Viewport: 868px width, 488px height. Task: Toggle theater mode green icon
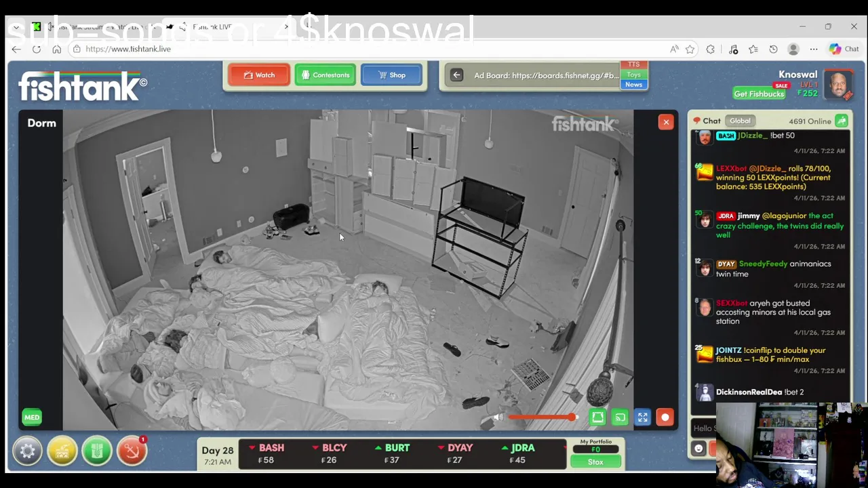coord(597,418)
